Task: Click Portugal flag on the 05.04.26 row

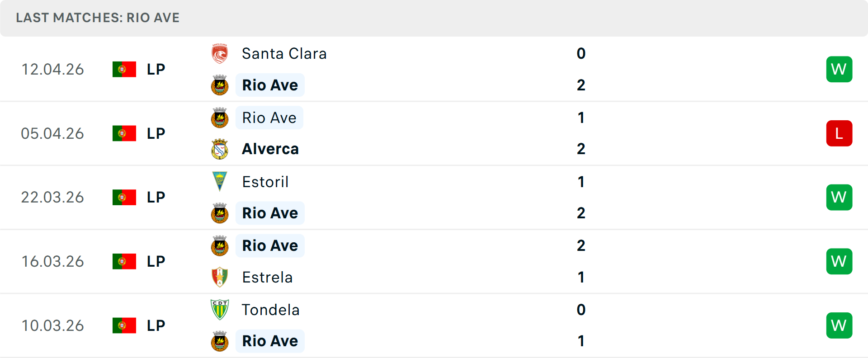Action: (124, 133)
